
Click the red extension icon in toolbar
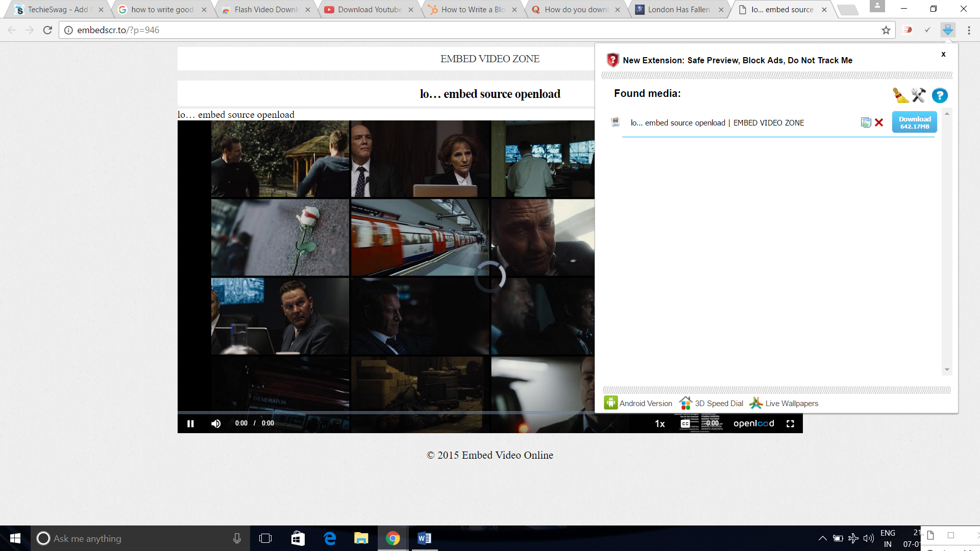click(x=908, y=30)
